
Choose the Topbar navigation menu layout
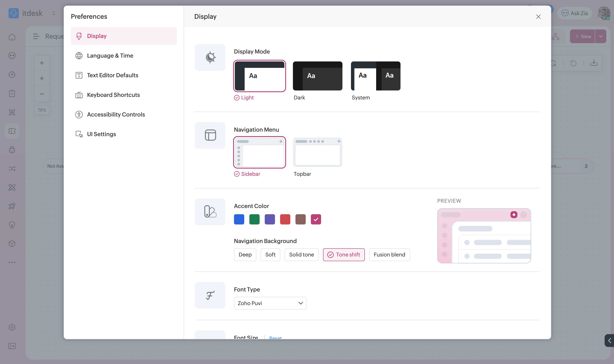pyautogui.click(x=317, y=152)
